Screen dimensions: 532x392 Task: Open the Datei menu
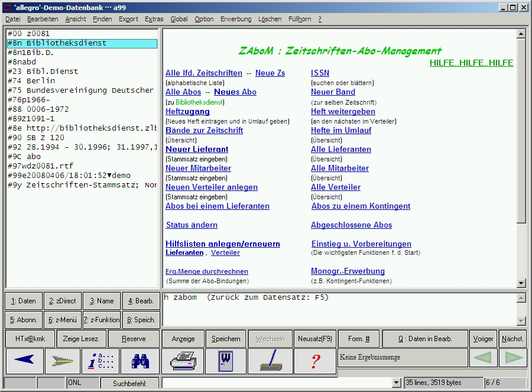(13, 20)
